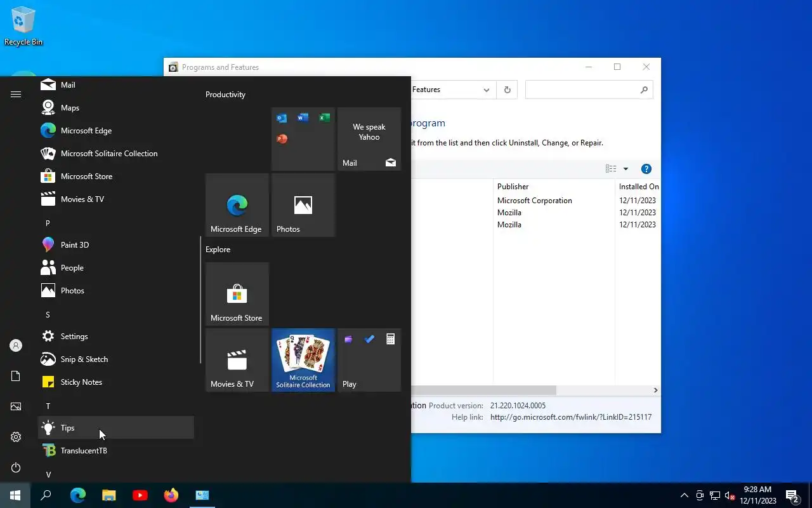Open the Office apps folder tile
812x508 pixels.
tap(303, 139)
